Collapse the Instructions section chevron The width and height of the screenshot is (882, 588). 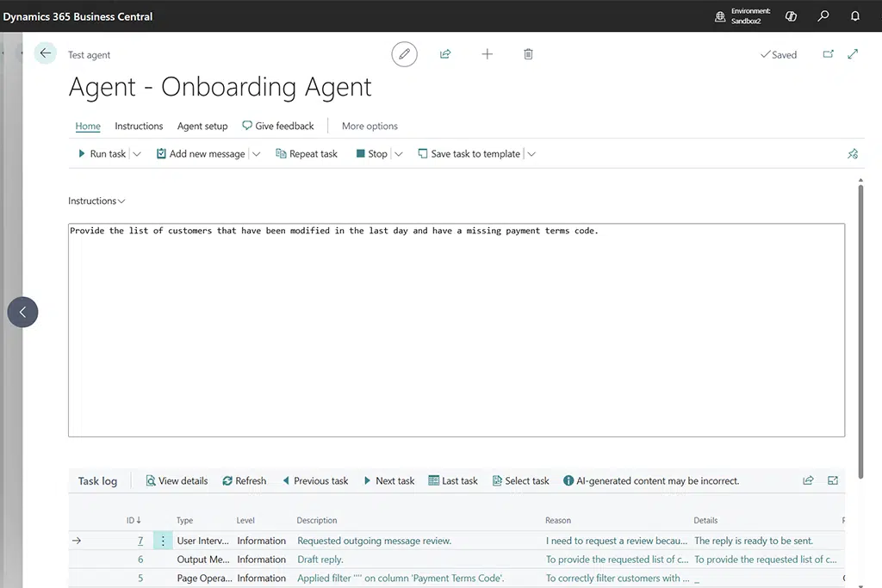121,201
